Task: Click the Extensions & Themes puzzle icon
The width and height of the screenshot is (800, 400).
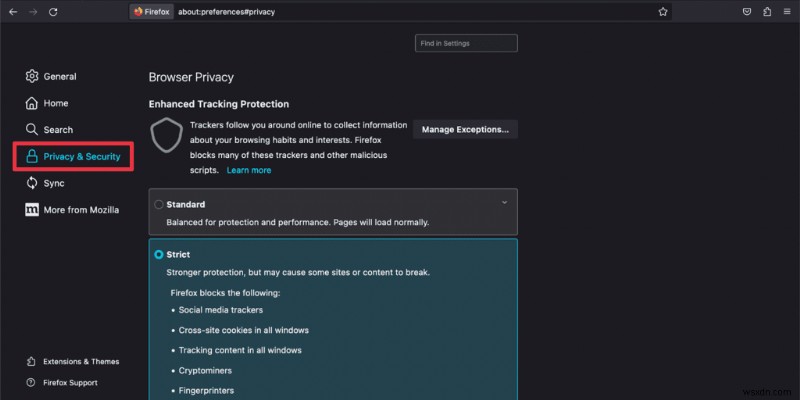Action: pyautogui.click(x=31, y=361)
